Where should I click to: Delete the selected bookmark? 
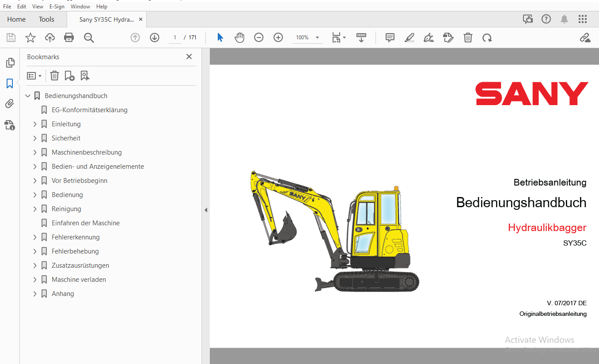pos(54,76)
